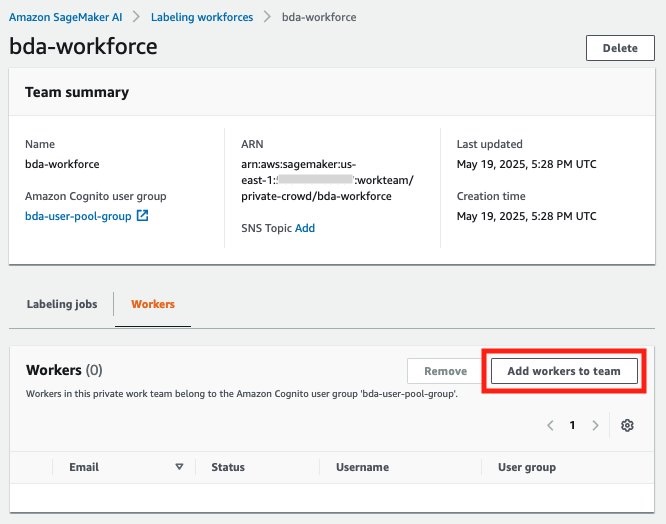Image resolution: width=666 pixels, height=524 pixels.
Task: Click the bda-workforce name value
Action: tap(62, 164)
